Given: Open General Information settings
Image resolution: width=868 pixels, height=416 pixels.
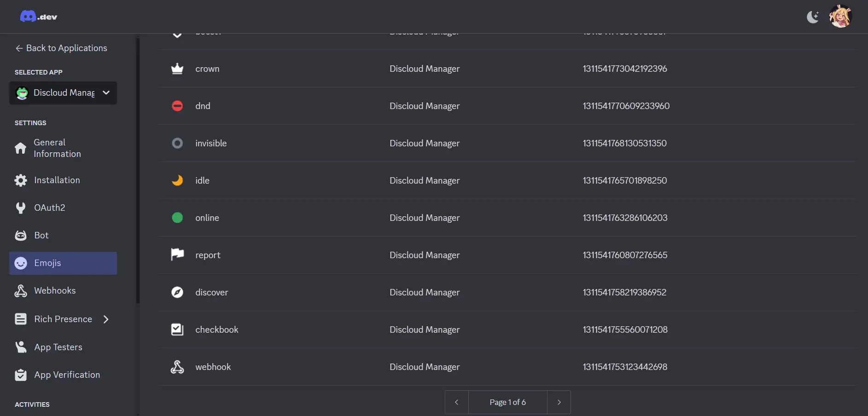Looking at the screenshot, I should click(63, 148).
